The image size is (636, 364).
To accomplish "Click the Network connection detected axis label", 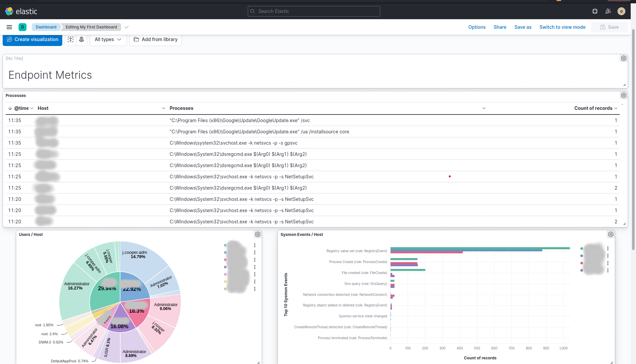I will coord(345,295).
